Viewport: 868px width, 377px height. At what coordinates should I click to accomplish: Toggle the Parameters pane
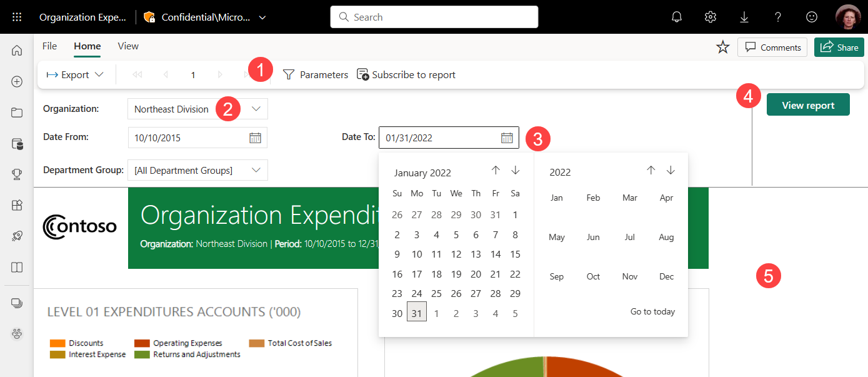(x=316, y=75)
